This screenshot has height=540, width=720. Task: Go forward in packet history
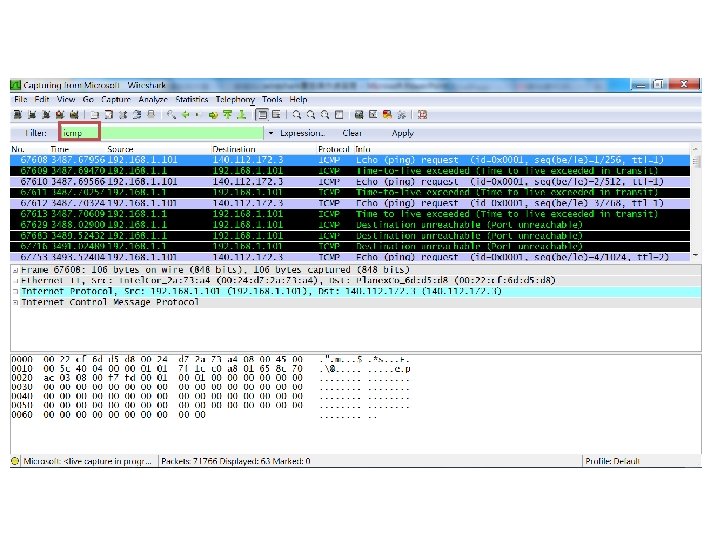point(198,115)
